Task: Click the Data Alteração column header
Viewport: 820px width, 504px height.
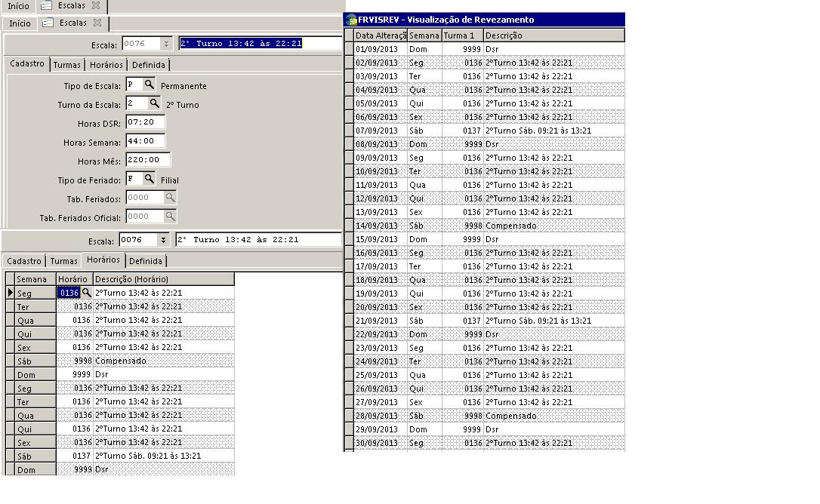Action: click(381, 35)
